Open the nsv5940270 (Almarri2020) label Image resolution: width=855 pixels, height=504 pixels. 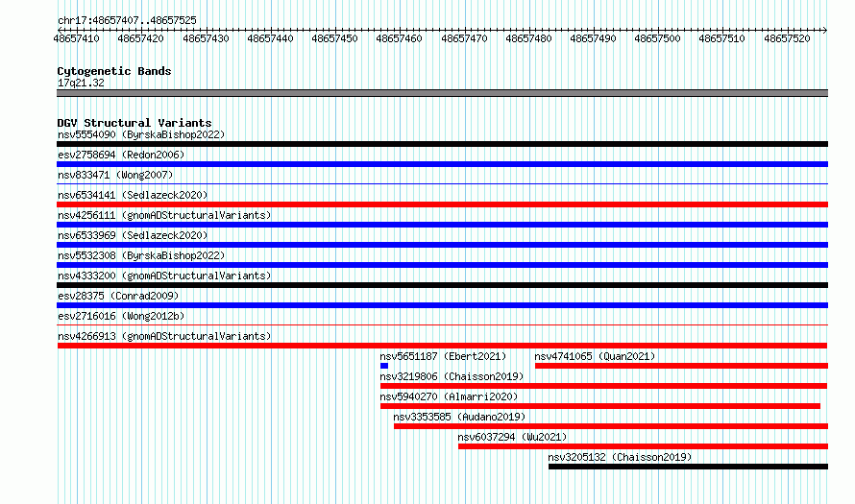[x=449, y=396]
